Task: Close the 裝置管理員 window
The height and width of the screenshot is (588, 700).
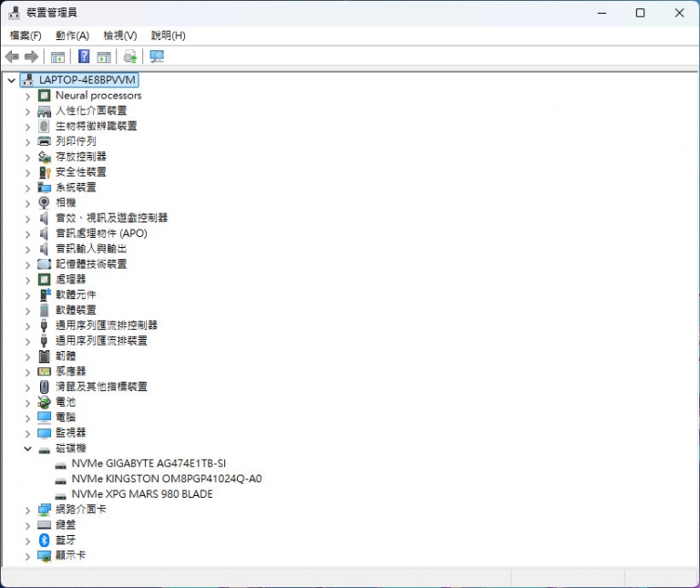Action: tap(679, 13)
